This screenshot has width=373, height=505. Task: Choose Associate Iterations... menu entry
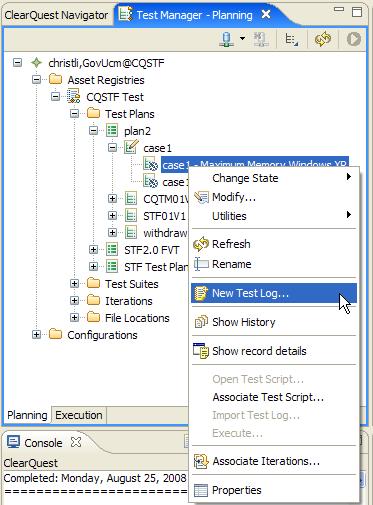pos(274,461)
